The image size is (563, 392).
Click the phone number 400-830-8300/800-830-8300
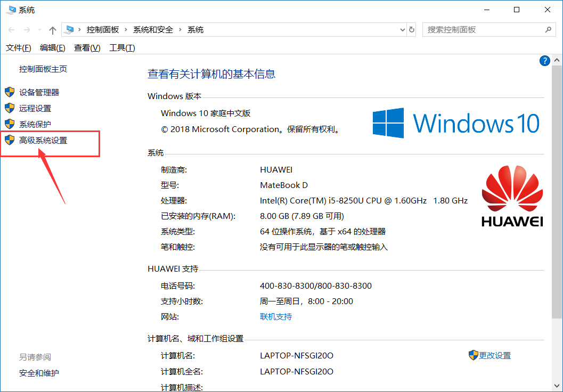tap(316, 285)
